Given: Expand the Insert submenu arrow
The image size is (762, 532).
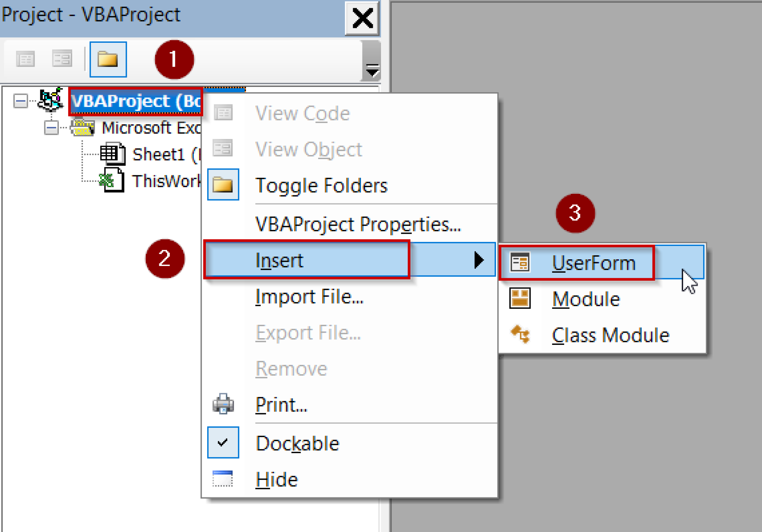Looking at the screenshot, I should [479, 260].
